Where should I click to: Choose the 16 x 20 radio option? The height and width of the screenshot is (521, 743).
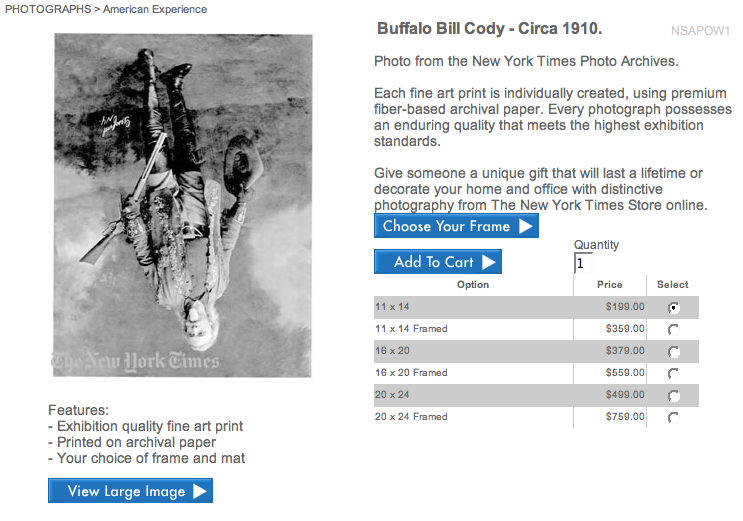pyautogui.click(x=673, y=351)
